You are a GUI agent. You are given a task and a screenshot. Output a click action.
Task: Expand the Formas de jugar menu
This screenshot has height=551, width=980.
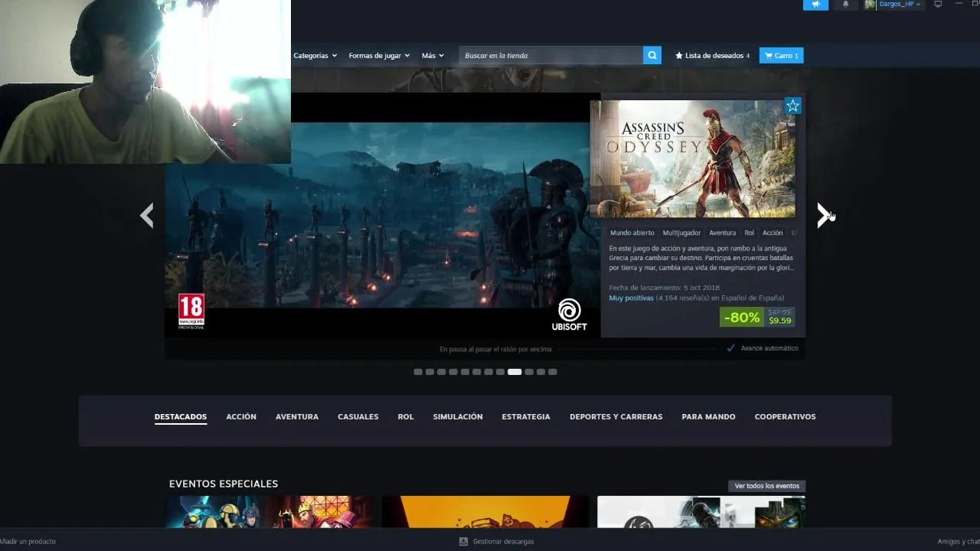click(x=379, y=55)
